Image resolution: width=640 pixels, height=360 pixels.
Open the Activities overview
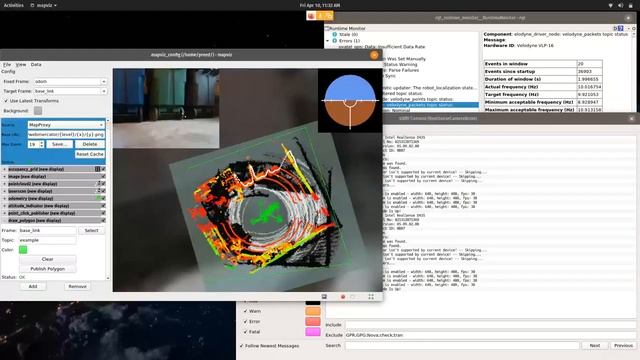13,5
